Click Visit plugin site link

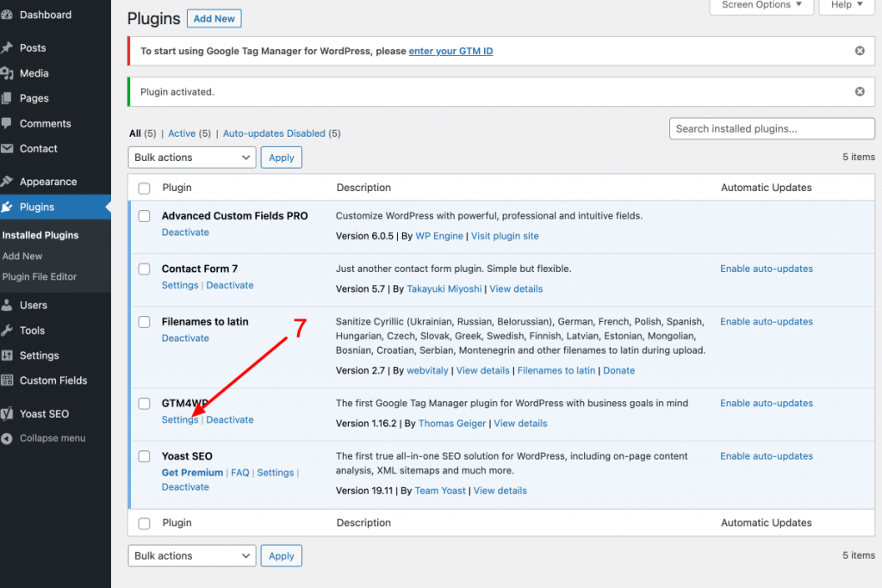pos(505,236)
